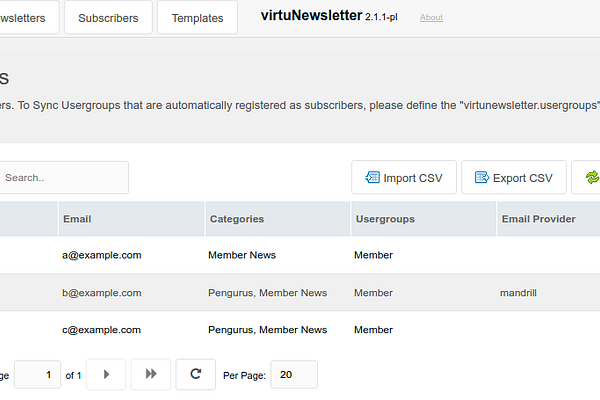
Task: Select the a@example.com subscriber row
Action: coord(300,255)
